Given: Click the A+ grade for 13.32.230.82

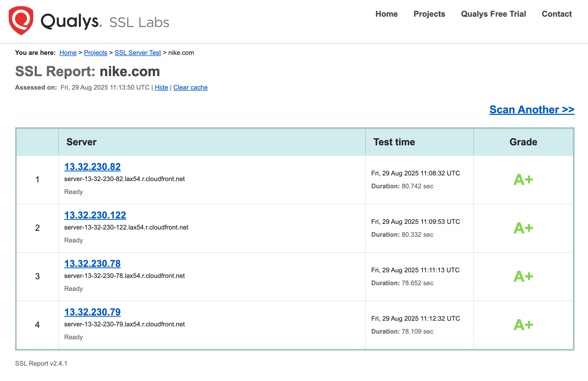Looking at the screenshot, I should pyautogui.click(x=523, y=180).
